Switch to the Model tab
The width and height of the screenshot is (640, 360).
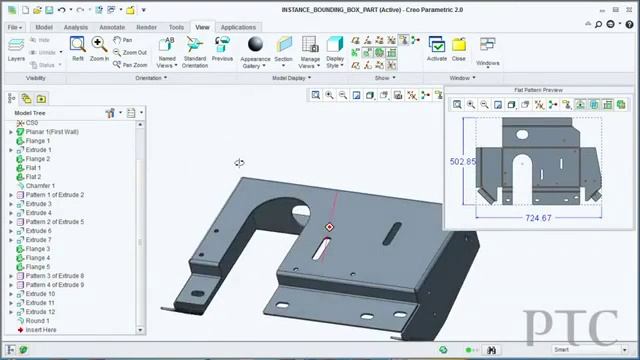(x=44, y=27)
